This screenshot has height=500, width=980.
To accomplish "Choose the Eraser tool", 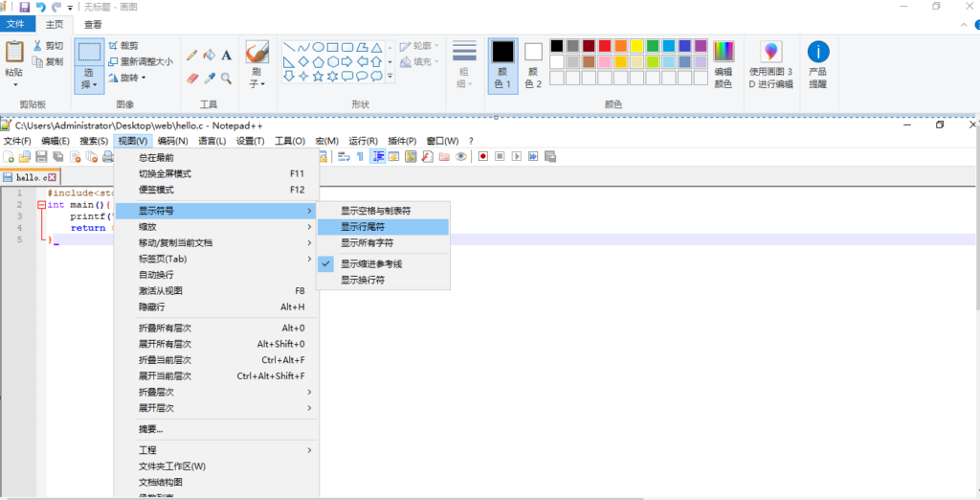I will tap(191, 78).
